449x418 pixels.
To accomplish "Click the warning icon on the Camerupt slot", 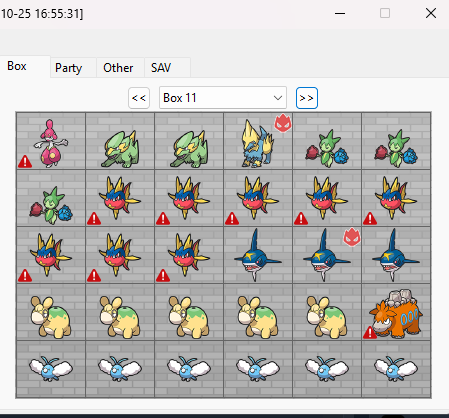I will pyautogui.click(x=370, y=332).
